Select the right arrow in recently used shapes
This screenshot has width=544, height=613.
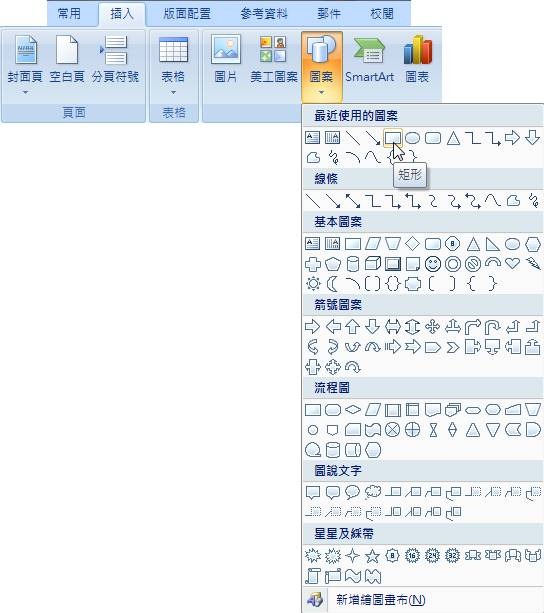512,138
